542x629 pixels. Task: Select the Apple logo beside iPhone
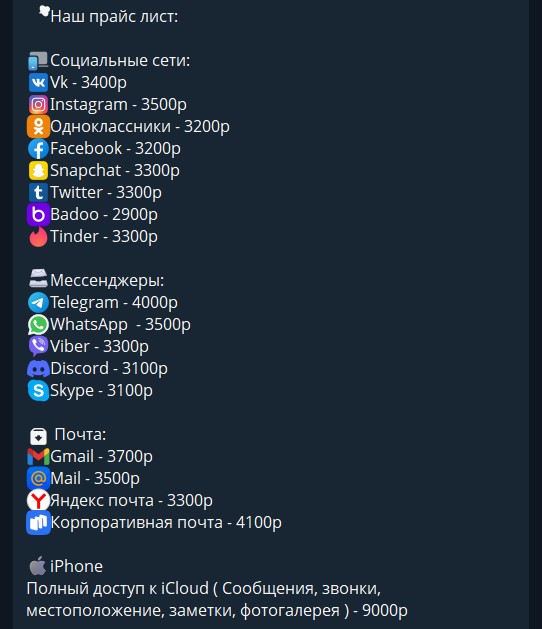37,566
